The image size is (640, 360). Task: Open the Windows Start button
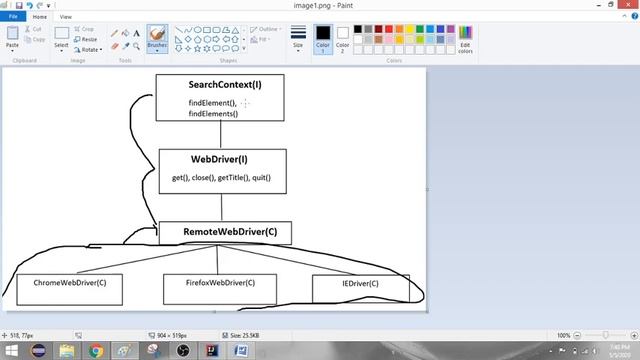click(11, 351)
